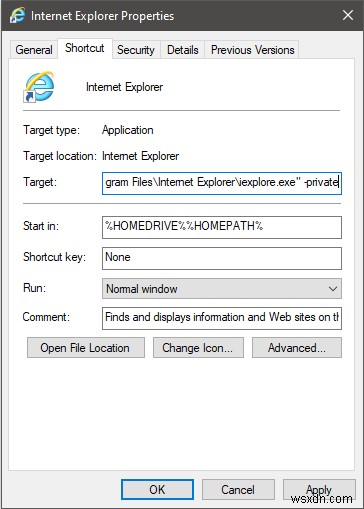Click the large Internet Explorer shortcut icon

pos(38,87)
